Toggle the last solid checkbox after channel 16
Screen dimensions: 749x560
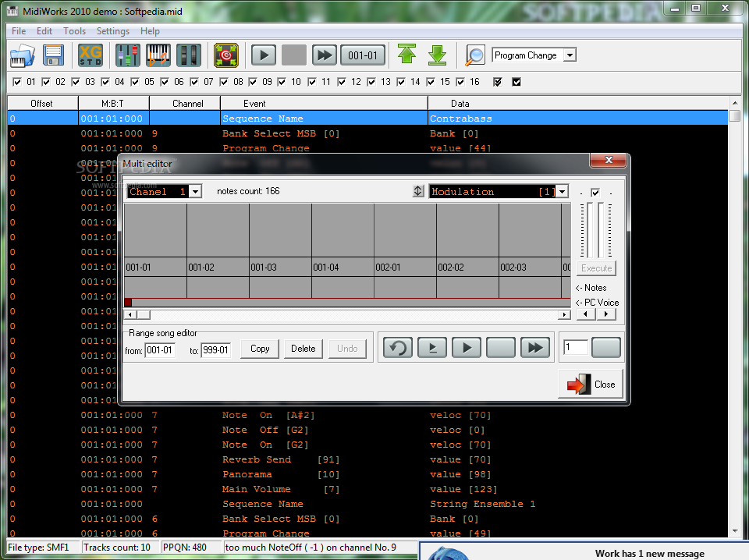pyautogui.click(x=516, y=82)
